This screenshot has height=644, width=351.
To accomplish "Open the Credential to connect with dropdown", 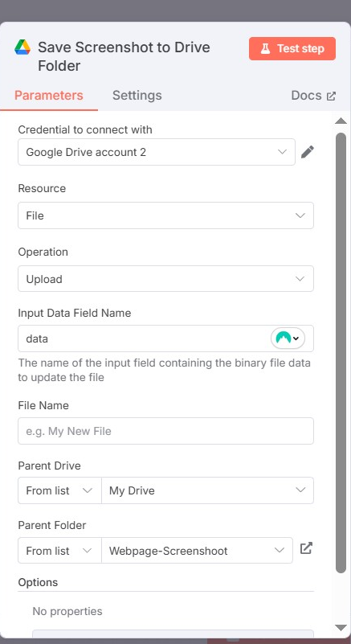I will click(x=157, y=152).
